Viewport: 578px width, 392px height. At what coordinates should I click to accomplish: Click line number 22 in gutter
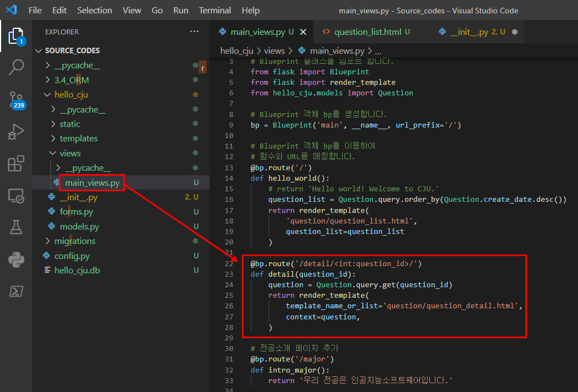[x=229, y=263]
